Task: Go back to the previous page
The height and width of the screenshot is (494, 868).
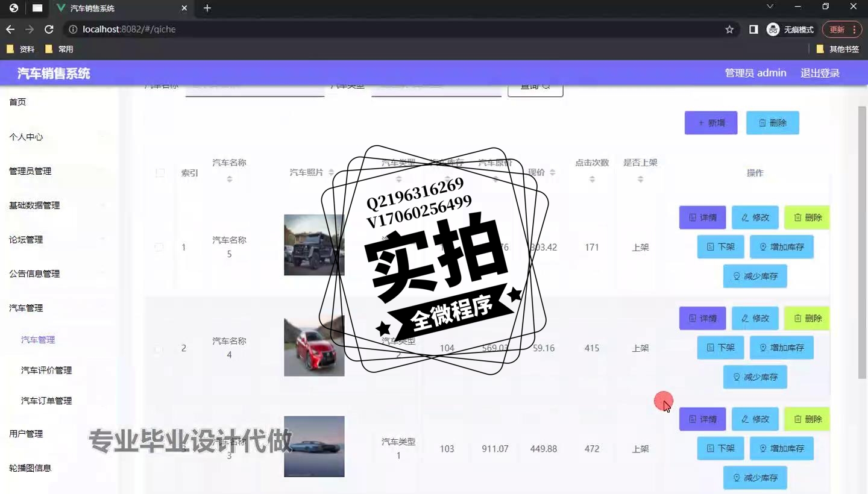Action: click(10, 29)
